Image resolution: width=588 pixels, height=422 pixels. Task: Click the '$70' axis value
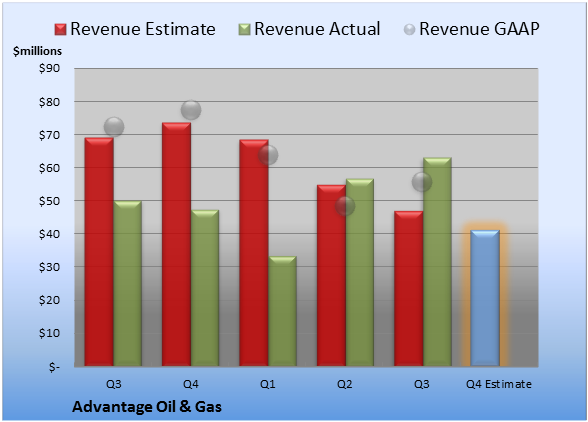tap(49, 135)
